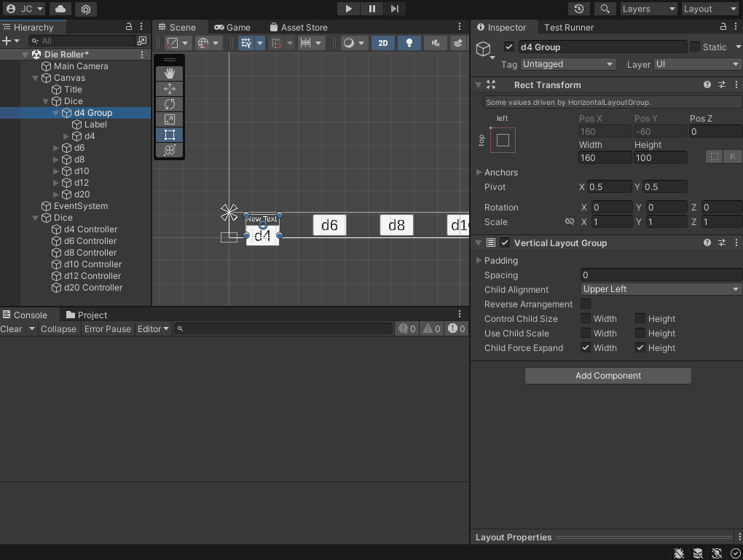Open the Undo History icon

pyautogui.click(x=579, y=9)
